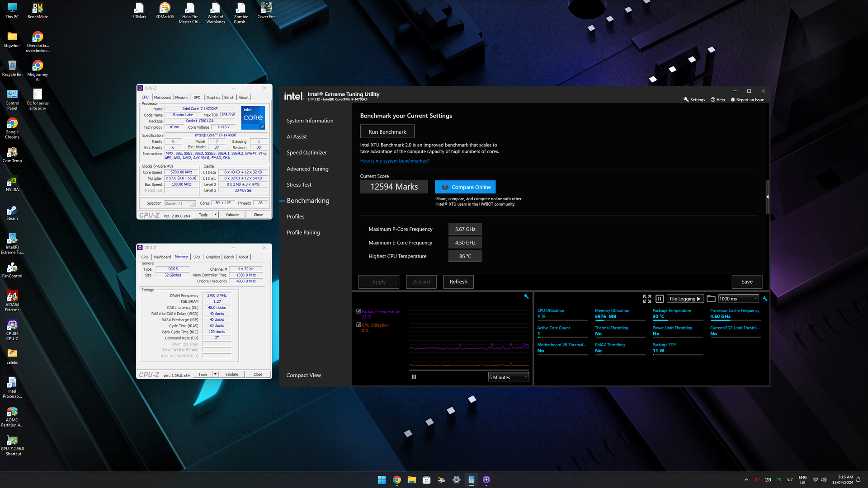Open Profiles in XTU sidebar
This screenshot has width=868, height=488.
click(295, 216)
